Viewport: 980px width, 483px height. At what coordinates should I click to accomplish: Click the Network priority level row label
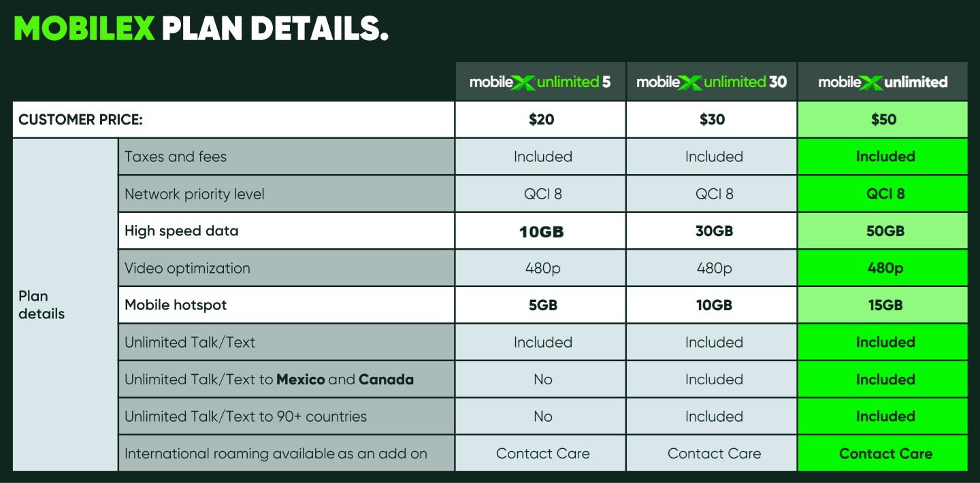(195, 194)
